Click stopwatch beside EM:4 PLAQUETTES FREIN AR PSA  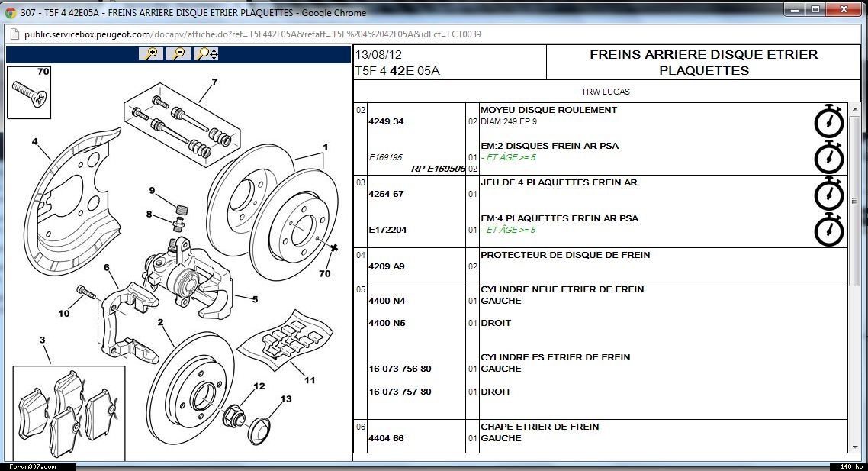point(829,230)
